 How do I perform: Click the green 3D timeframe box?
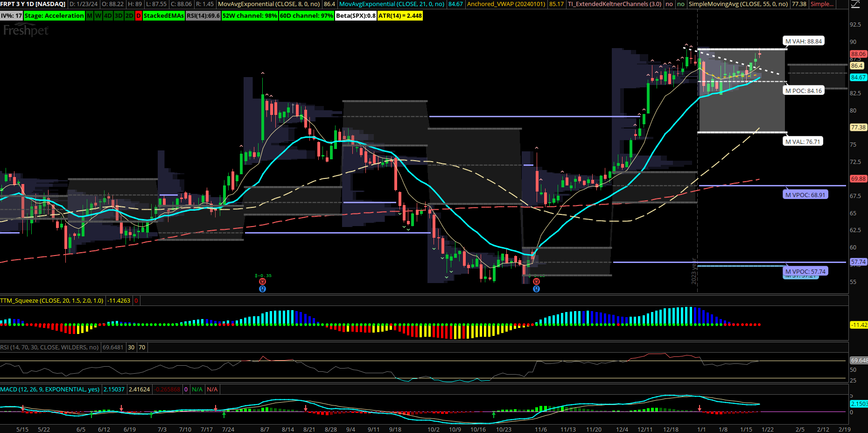tap(119, 15)
